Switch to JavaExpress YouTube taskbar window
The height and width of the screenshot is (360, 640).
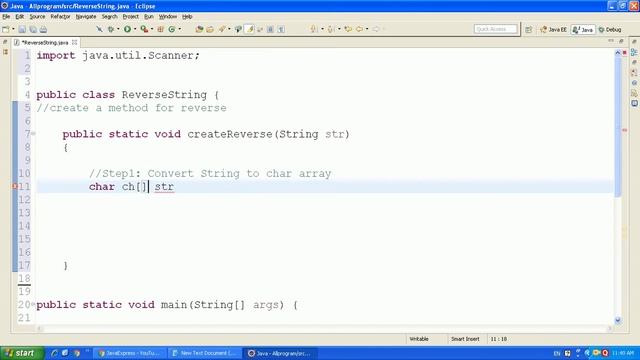[x=130, y=353]
